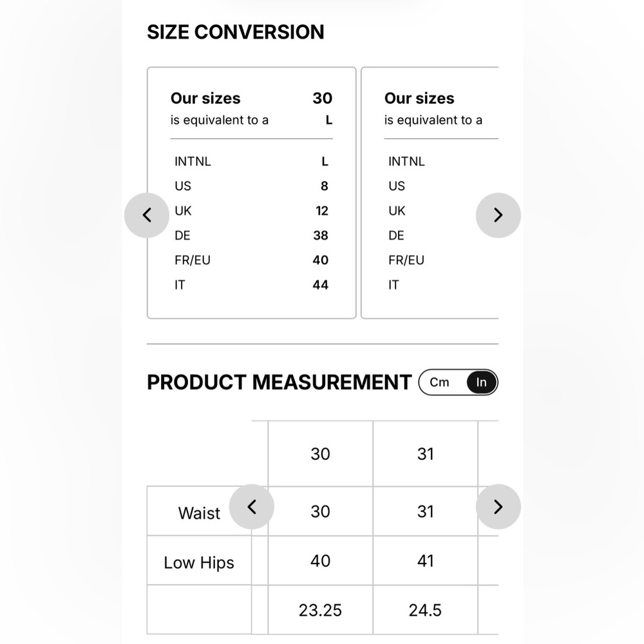Click the UK 12 size row

tap(251, 211)
